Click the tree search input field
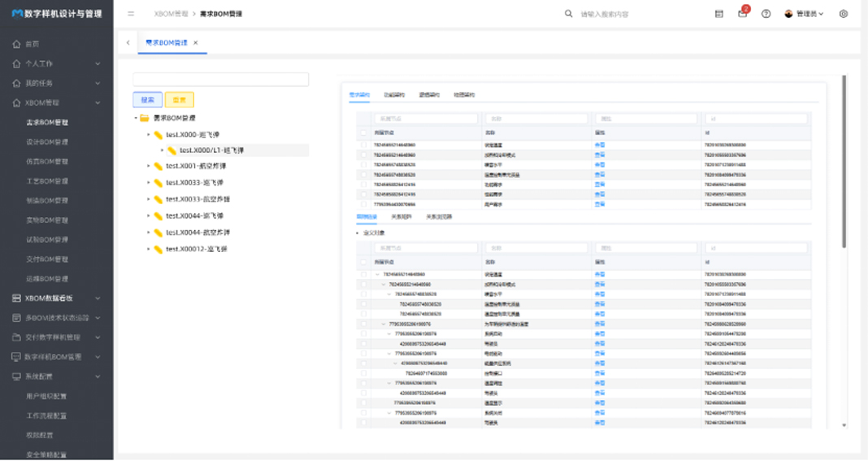The image size is (868, 461). (220, 80)
